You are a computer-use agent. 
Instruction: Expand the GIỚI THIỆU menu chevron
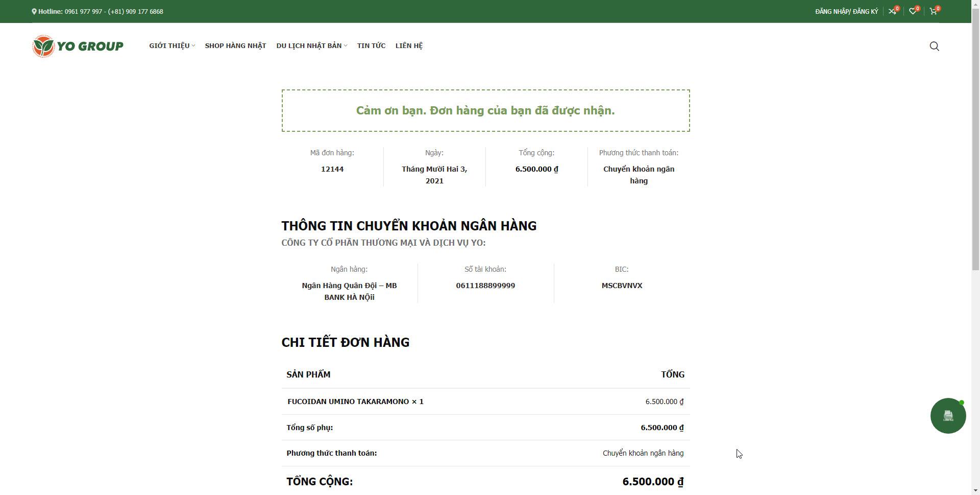pos(193,46)
